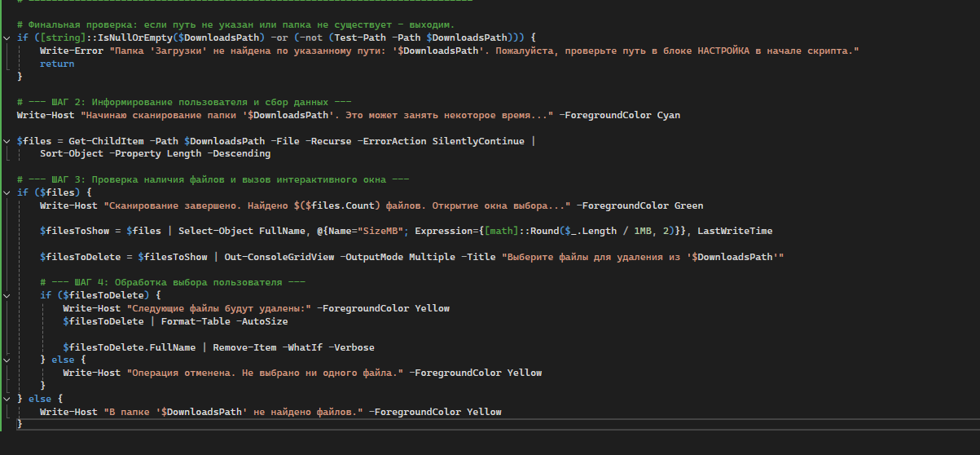
Task: Collapse the IsNullOrEmpty if block
Action: [x=7, y=38]
